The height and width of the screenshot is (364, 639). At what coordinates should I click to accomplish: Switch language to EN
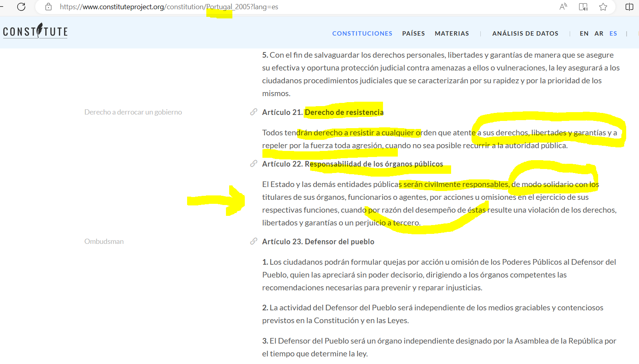point(584,34)
